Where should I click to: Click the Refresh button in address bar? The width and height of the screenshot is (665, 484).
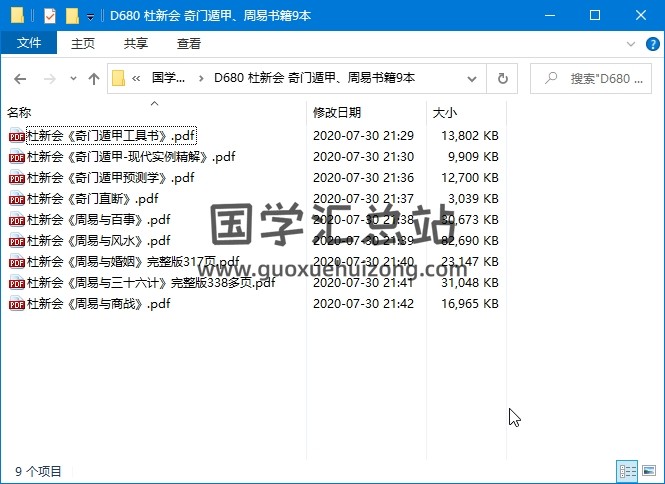[503, 78]
